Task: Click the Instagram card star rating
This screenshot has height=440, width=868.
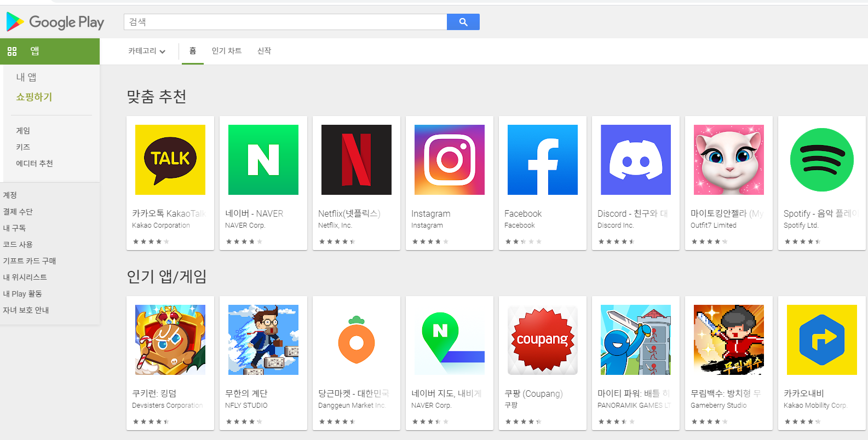Action: 430,241
